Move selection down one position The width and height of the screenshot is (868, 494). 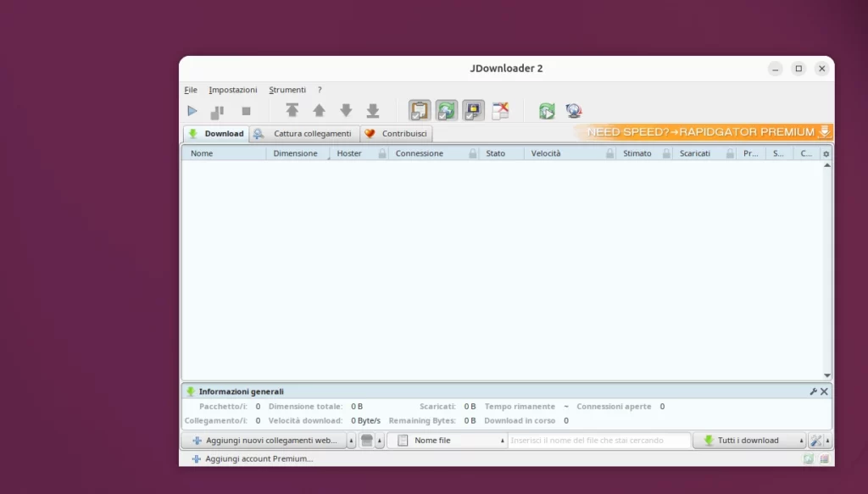(346, 111)
